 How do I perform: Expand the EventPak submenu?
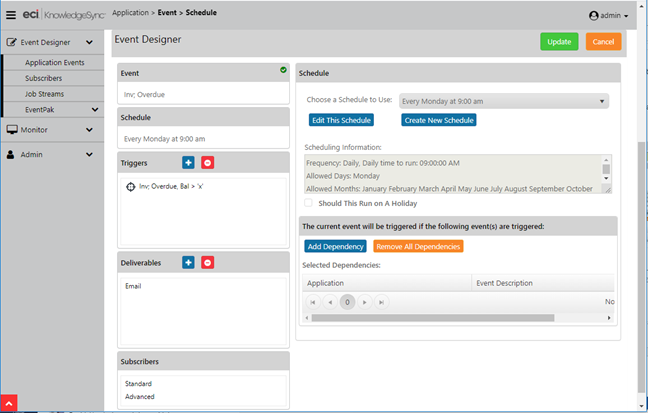(x=95, y=110)
